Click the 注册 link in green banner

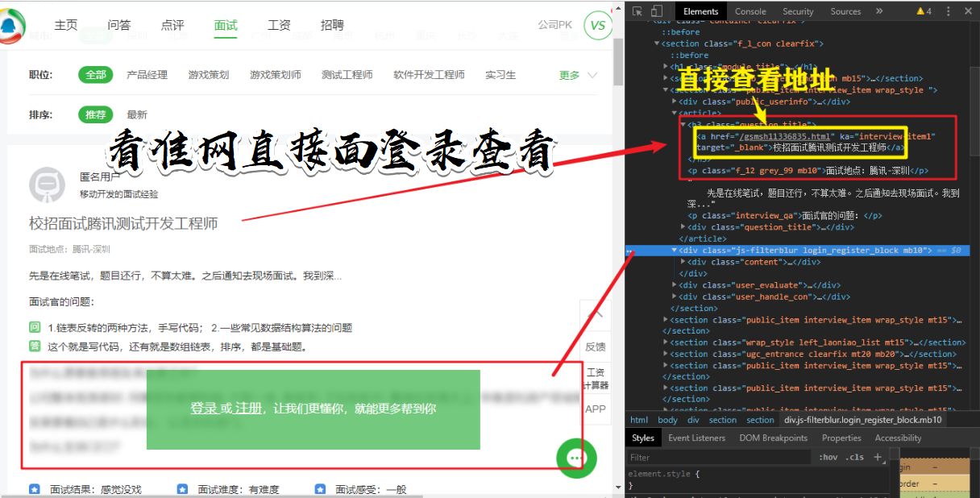(248, 409)
